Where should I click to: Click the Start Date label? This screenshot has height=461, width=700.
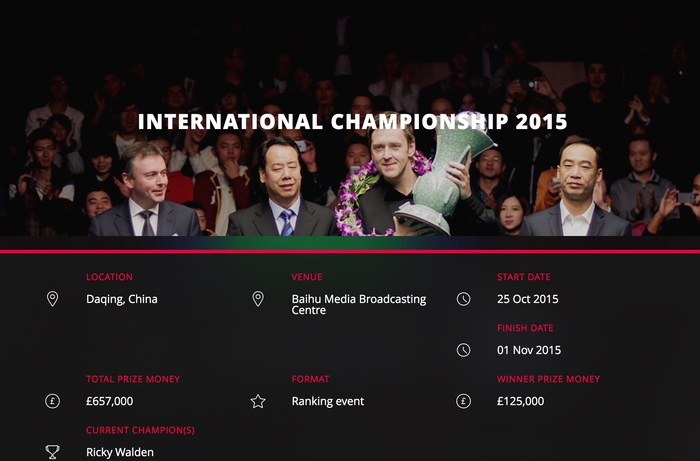pos(523,277)
